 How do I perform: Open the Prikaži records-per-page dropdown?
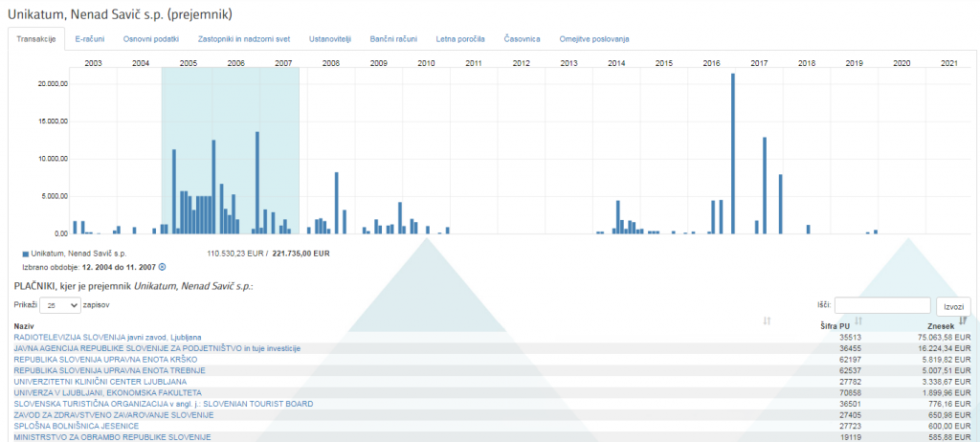pos(59,304)
